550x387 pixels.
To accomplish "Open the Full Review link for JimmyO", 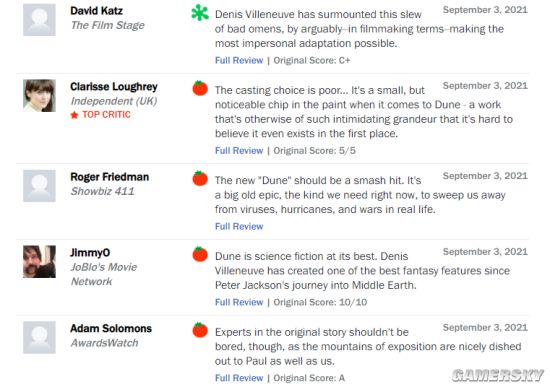I will pyautogui.click(x=239, y=302).
